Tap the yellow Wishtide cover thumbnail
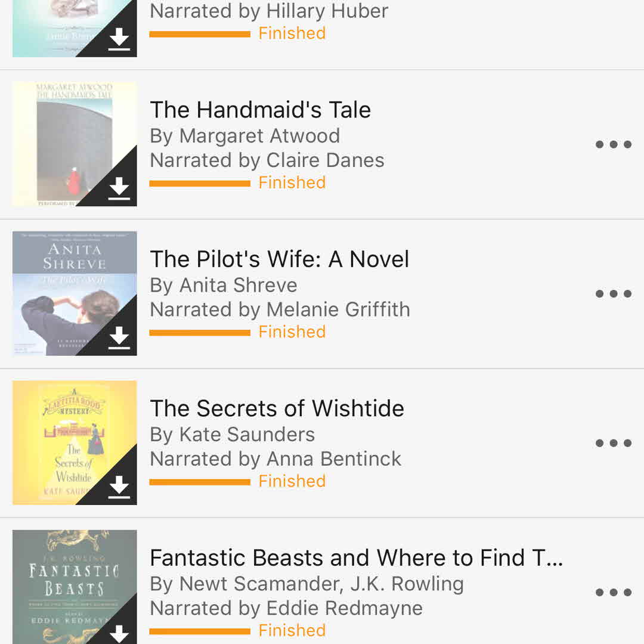This screenshot has height=644, width=644. [x=75, y=442]
